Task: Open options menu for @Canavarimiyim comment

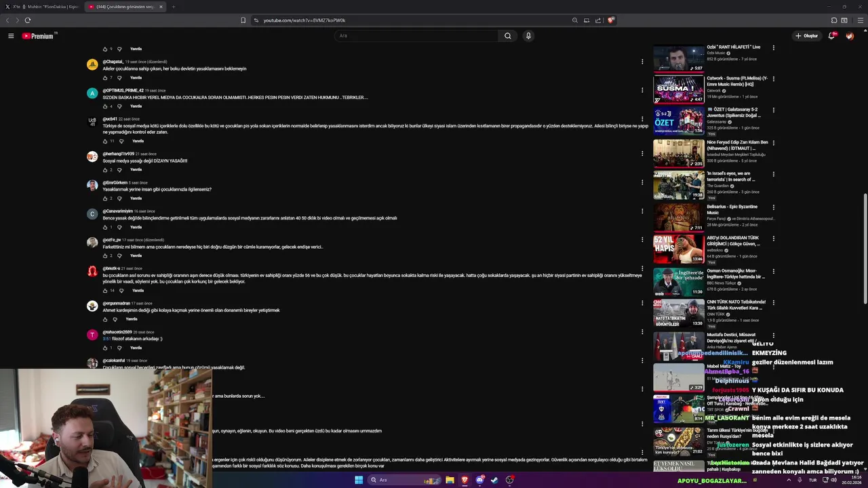Action: click(x=642, y=211)
